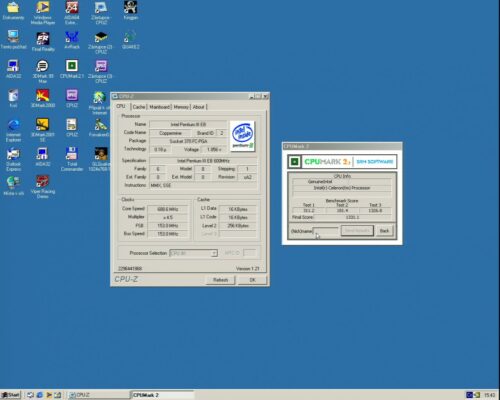The height and width of the screenshot is (400, 500).
Task: Switch to the Memory tab
Action: point(181,107)
